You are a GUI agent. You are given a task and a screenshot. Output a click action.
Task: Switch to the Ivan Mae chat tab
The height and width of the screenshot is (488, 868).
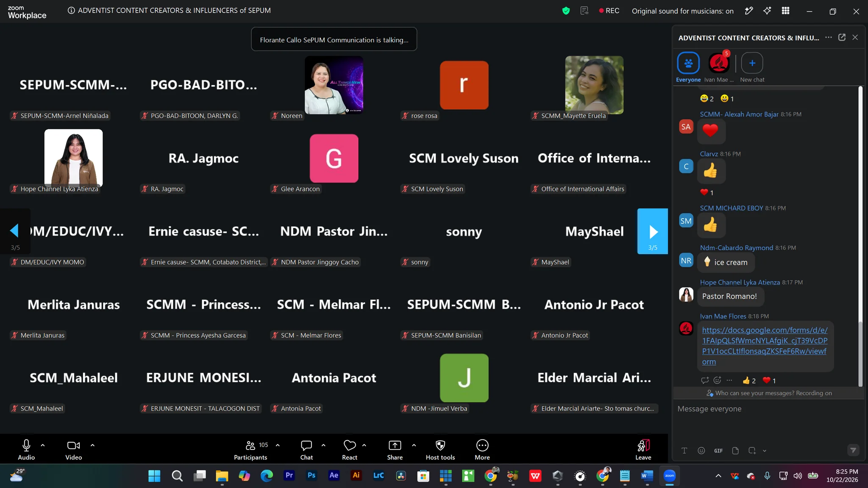[719, 68]
